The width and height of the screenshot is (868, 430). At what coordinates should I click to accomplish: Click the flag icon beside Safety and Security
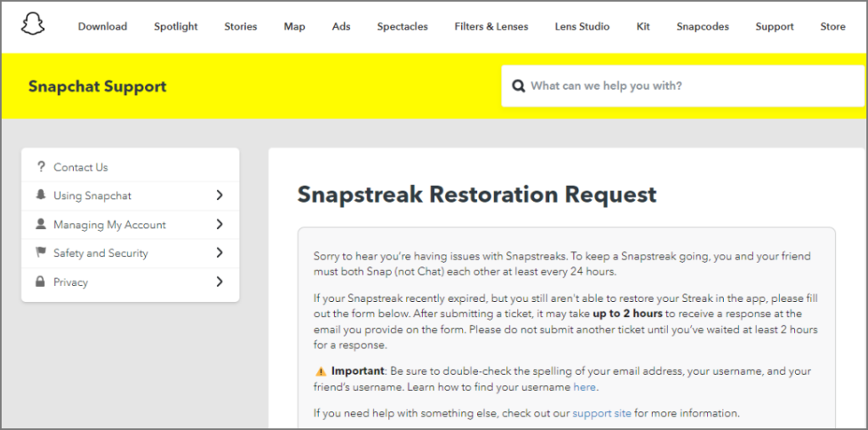click(x=40, y=253)
